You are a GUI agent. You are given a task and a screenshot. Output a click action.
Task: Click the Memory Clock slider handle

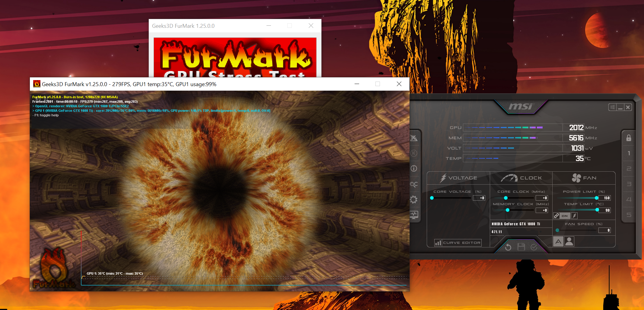click(x=508, y=210)
